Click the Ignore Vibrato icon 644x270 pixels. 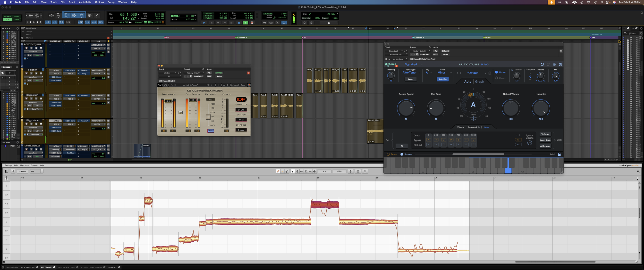pos(530,143)
